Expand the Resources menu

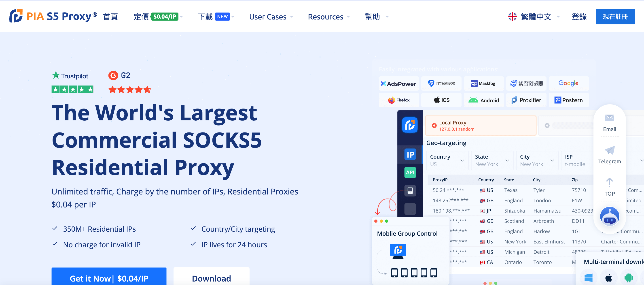[x=329, y=17]
